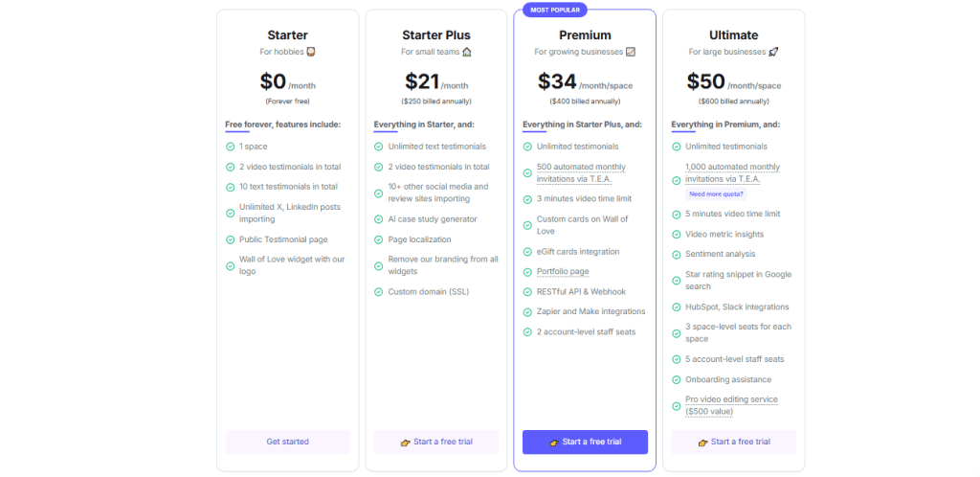The image size is (980, 477).
Task: Start the Ultimate plan free trial
Action: coord(733,442)
